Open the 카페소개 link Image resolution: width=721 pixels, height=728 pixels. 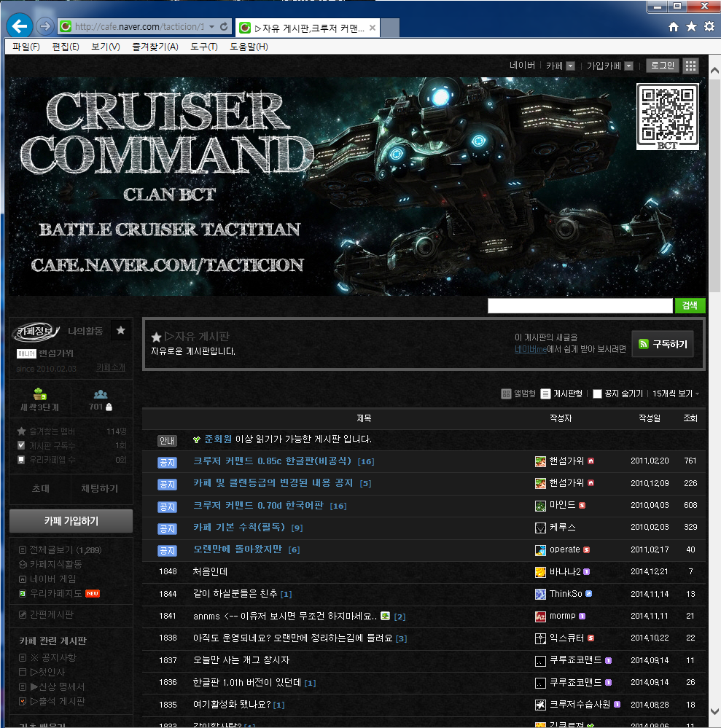pyautogui.click(x=111, y=368)
